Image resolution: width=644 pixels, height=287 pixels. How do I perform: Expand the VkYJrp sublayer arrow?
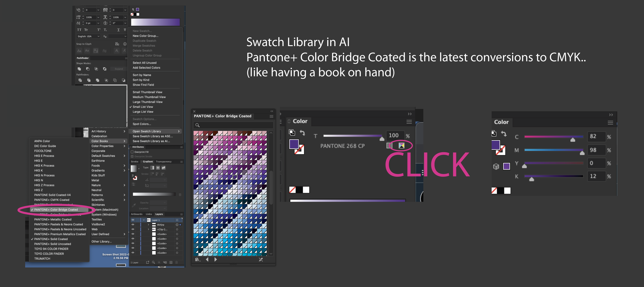tap(149, 225)
